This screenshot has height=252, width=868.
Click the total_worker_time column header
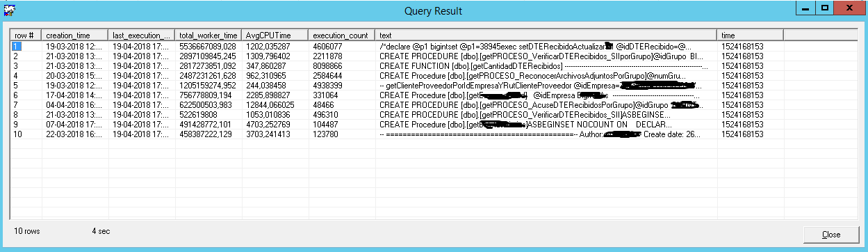(209, 35)
